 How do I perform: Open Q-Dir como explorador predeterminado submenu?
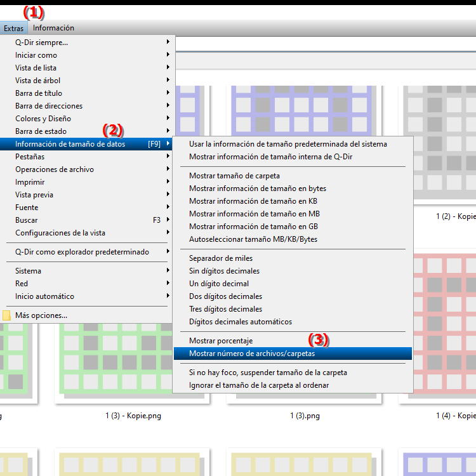[88, 252]
